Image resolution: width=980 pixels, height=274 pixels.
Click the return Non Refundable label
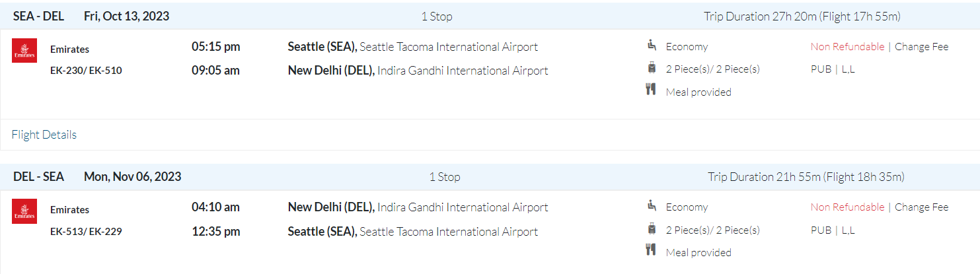847,207
